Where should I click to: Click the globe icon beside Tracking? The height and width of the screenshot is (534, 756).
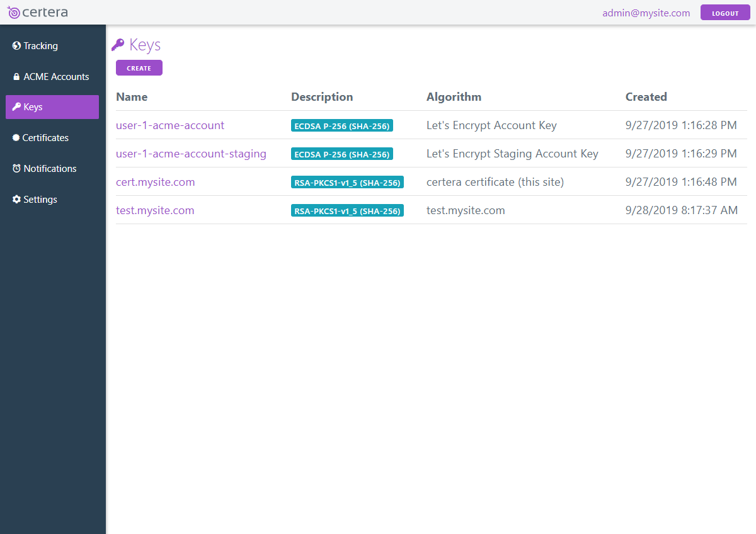(x=16, y=46)
